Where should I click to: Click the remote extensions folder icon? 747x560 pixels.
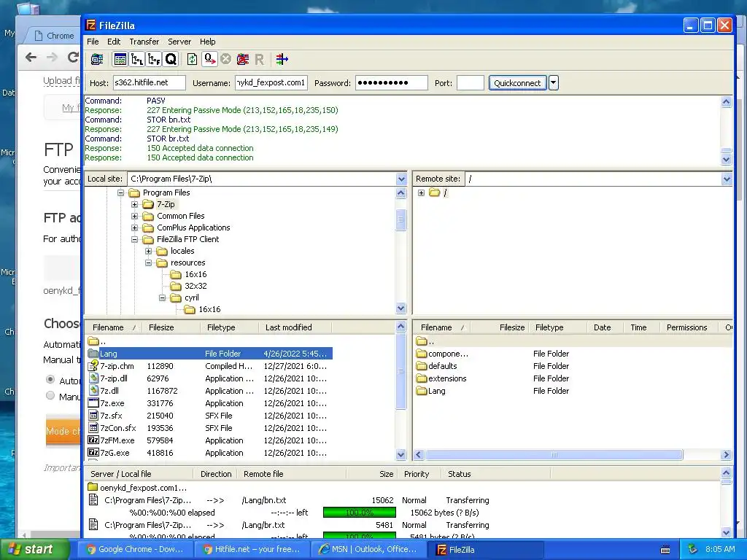click(421, 378)
